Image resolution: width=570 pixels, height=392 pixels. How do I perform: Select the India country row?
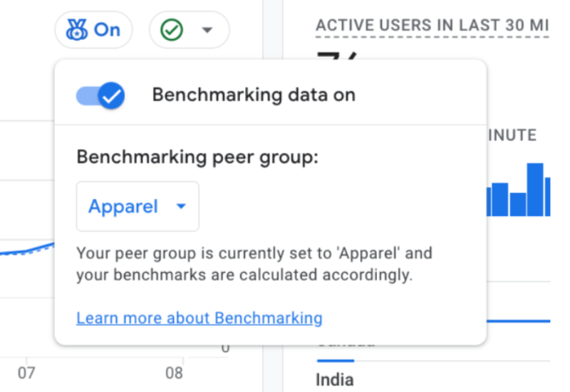[335, 379]
